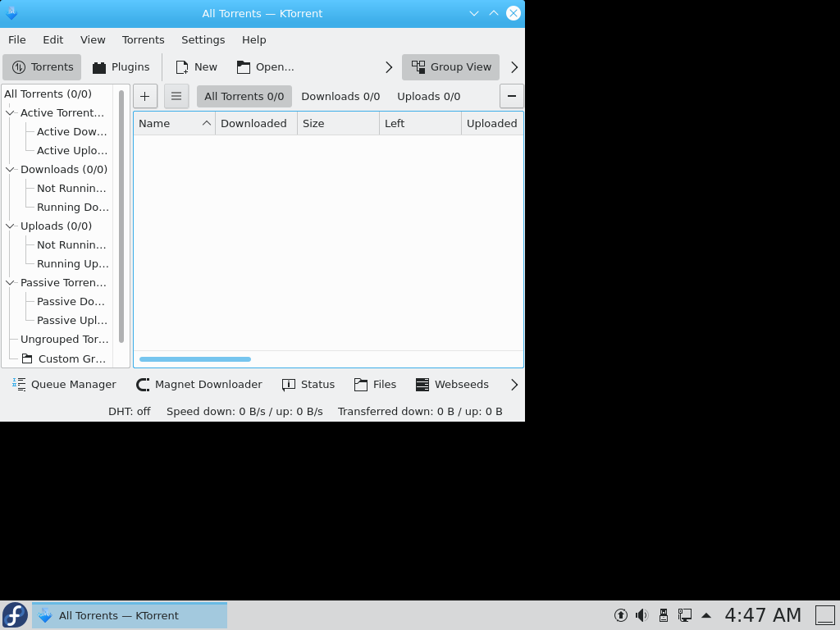Select the Active Uploads group
Screen dimensions: 840x630
(72, 151)
